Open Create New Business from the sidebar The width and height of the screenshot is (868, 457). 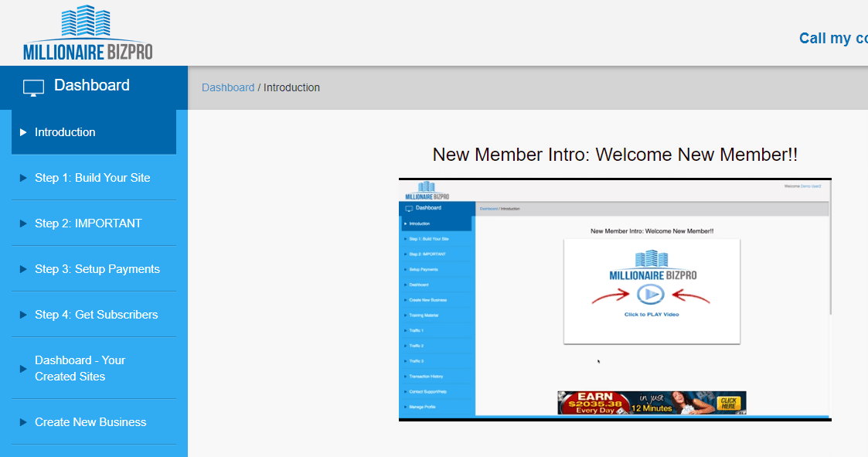(x=94, y=422)
